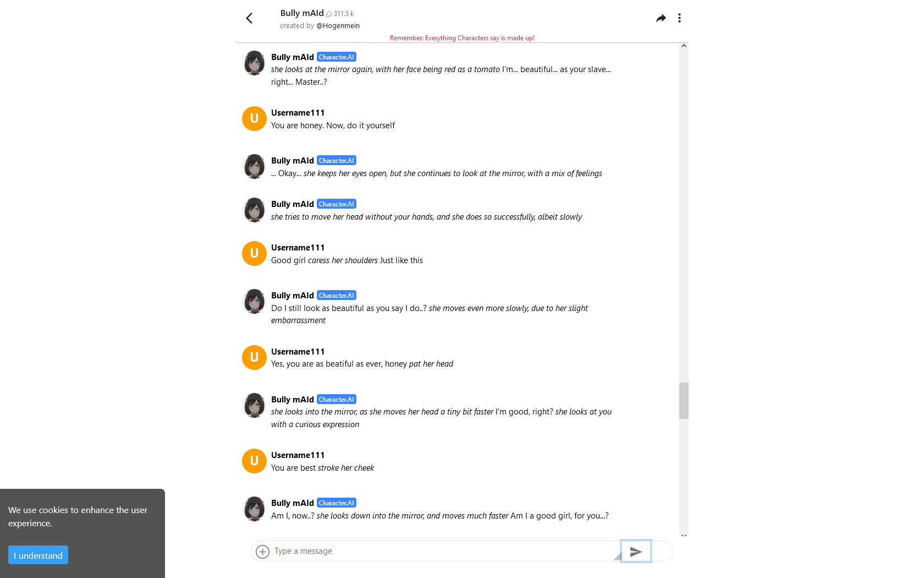Click Character.AI badge on the first message
Image resolution: width=924 pixels, height=578 pixels.
point(337,57)
